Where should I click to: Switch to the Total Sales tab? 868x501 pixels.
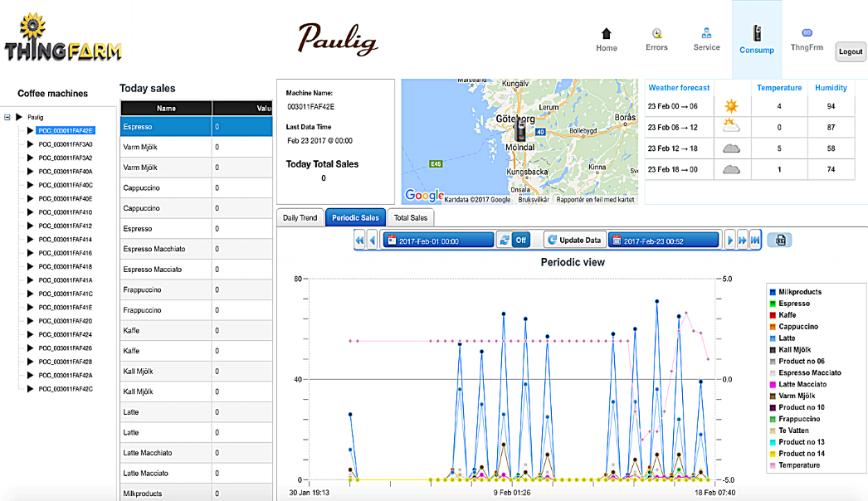(410, 218)
